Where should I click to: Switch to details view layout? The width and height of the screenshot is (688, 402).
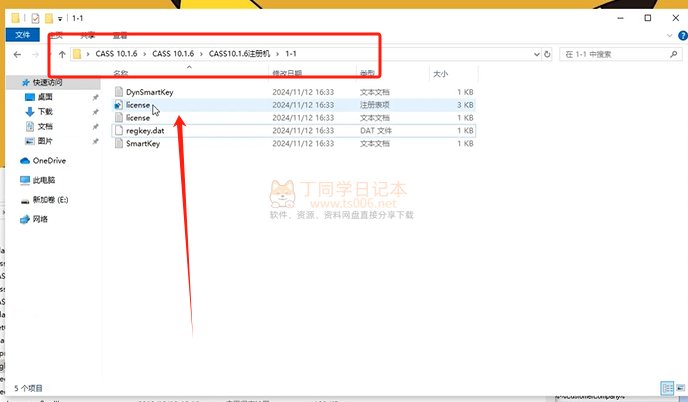(x=667, y=388)
